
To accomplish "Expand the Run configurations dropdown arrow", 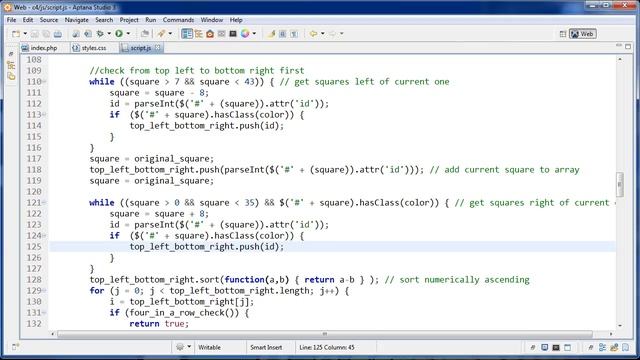I will pos(128,34).
